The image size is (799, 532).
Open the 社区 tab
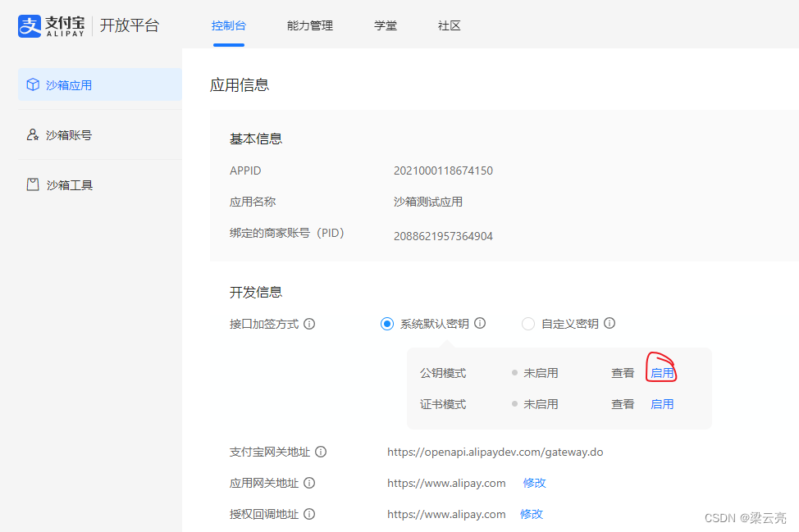[449, 25]
